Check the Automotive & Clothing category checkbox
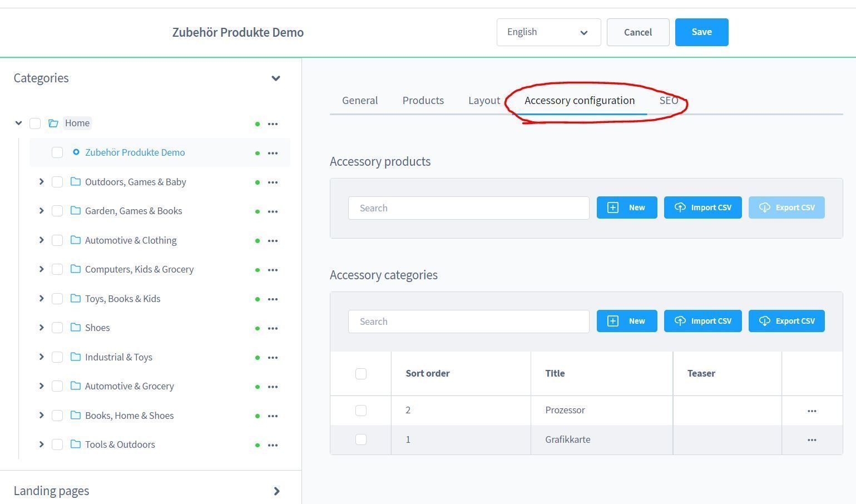The width and height of the screenshot is (856, 504). point(57,240)
